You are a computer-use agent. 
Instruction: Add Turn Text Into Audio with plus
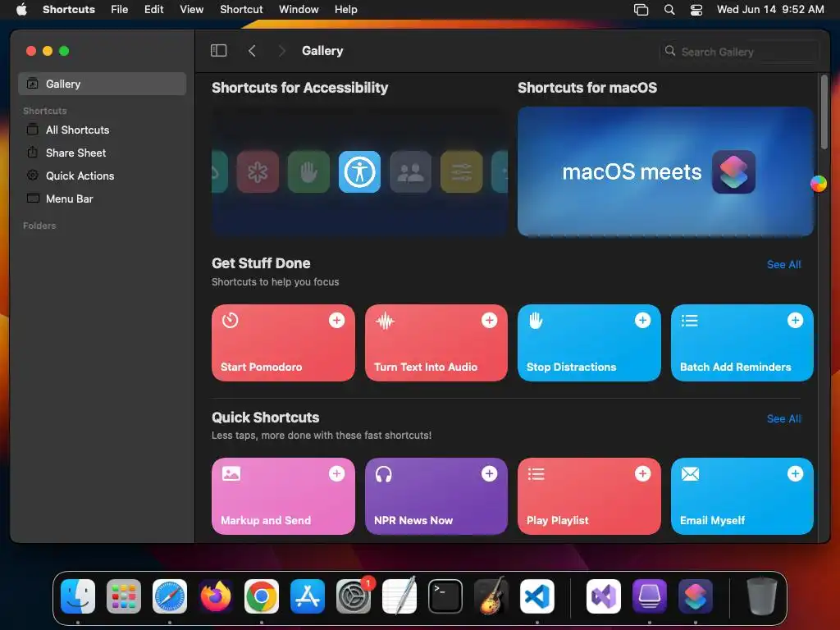click(x=489, y=321)
